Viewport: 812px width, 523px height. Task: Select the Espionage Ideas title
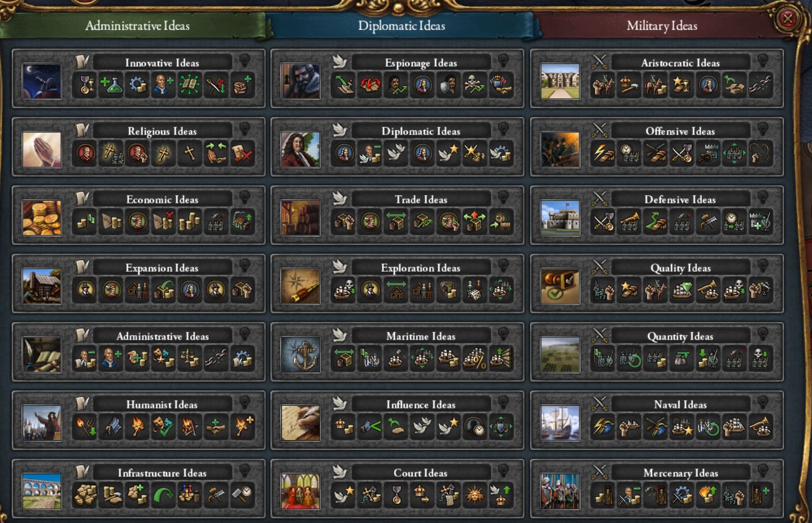tap(421, 63)
